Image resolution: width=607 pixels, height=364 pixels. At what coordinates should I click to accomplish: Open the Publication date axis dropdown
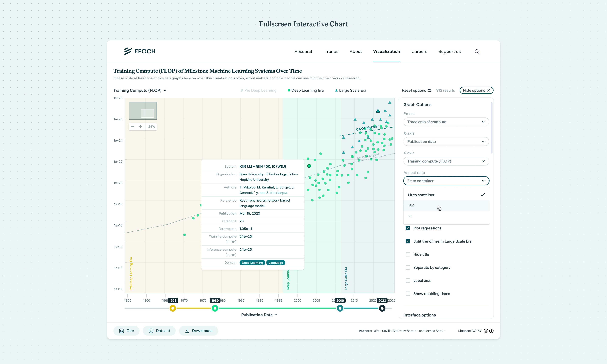[446, 142]
